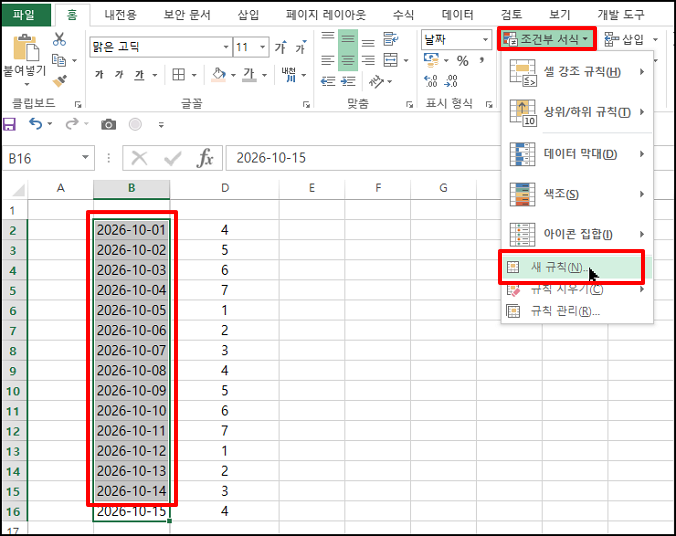Switch to the 개발 도구 tab
The width and height of the screenshot is (676, 536).
[620, 15]
